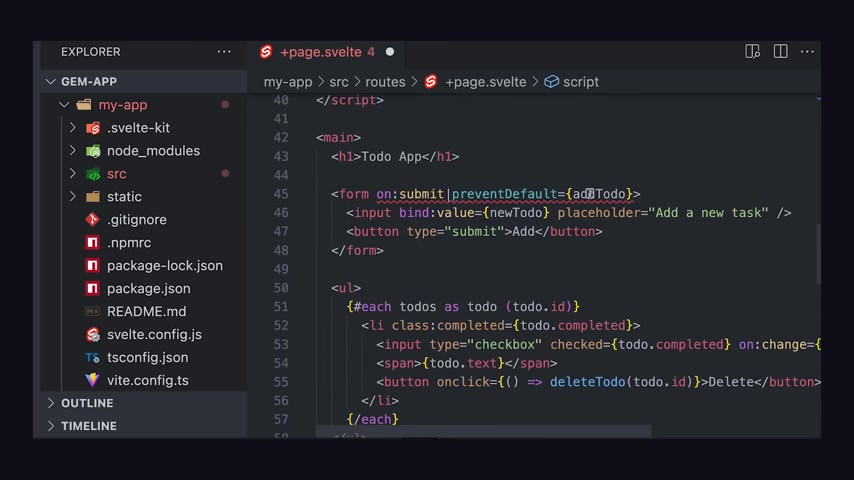Open the preview-to-side editor icon
The image size is (854, 480).
[752, 52]
